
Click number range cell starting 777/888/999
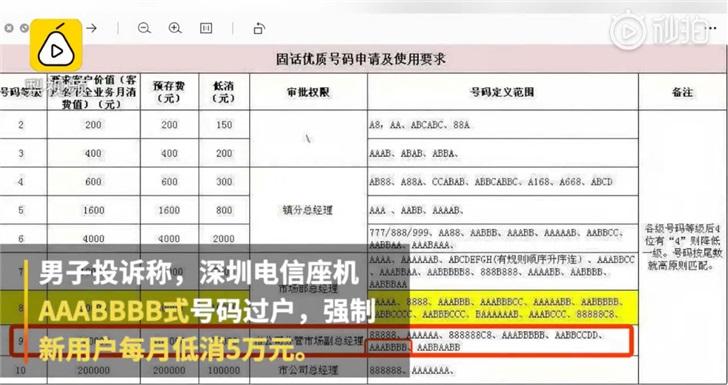(503, 238)
